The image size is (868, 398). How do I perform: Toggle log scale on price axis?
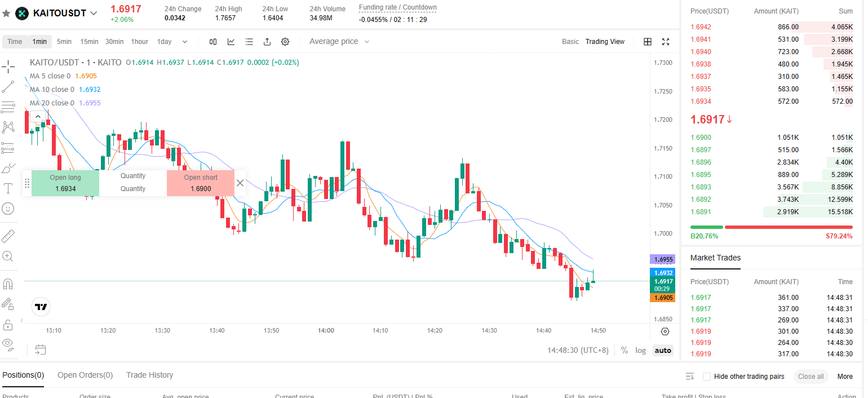[641, 350]
